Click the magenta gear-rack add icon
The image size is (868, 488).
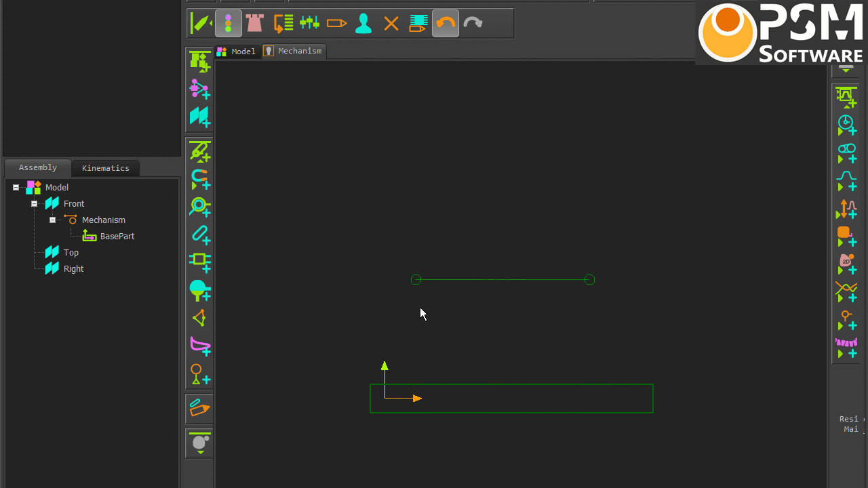[x=846, y=348]
